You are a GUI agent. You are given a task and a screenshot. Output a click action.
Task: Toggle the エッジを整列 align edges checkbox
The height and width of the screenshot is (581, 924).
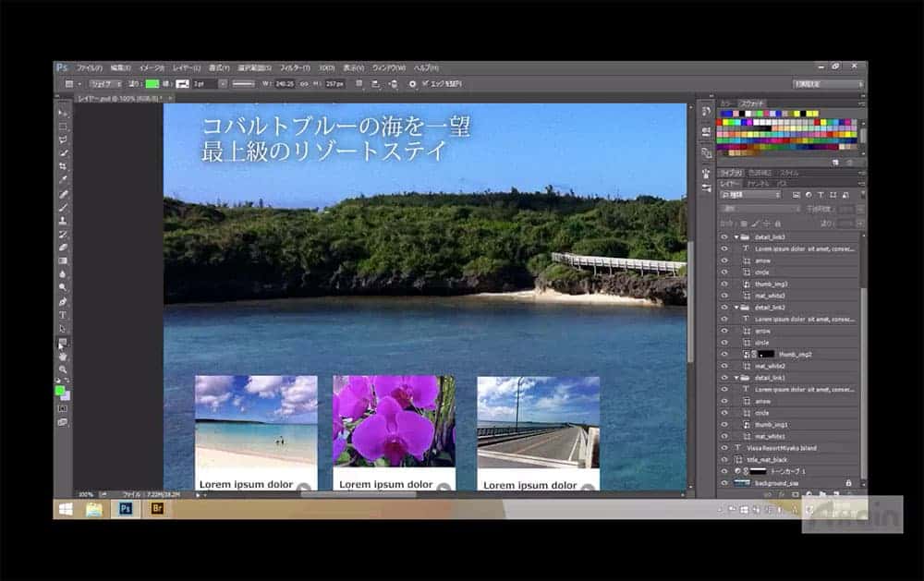(425, 84)
